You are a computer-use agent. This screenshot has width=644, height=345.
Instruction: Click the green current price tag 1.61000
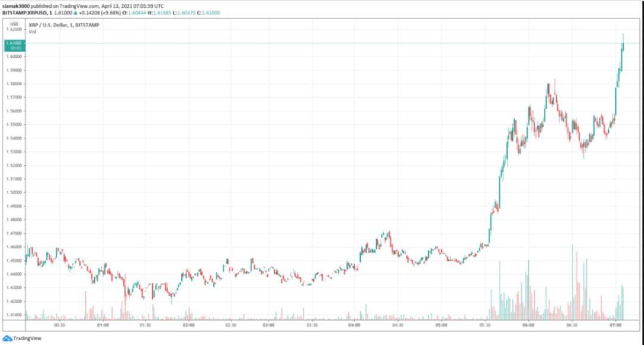click(14, 44)
